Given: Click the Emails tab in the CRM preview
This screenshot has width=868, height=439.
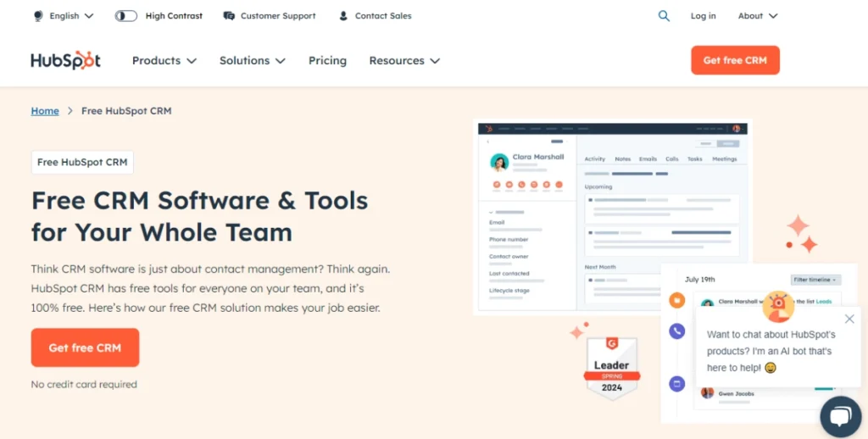Looking at the screenshot, I should 648,158.
